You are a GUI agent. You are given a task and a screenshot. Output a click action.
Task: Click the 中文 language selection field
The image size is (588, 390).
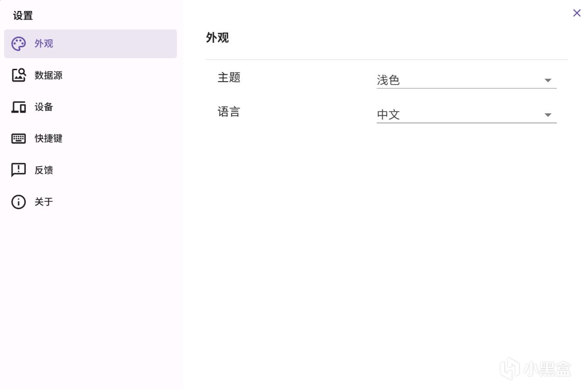[455, 115]
